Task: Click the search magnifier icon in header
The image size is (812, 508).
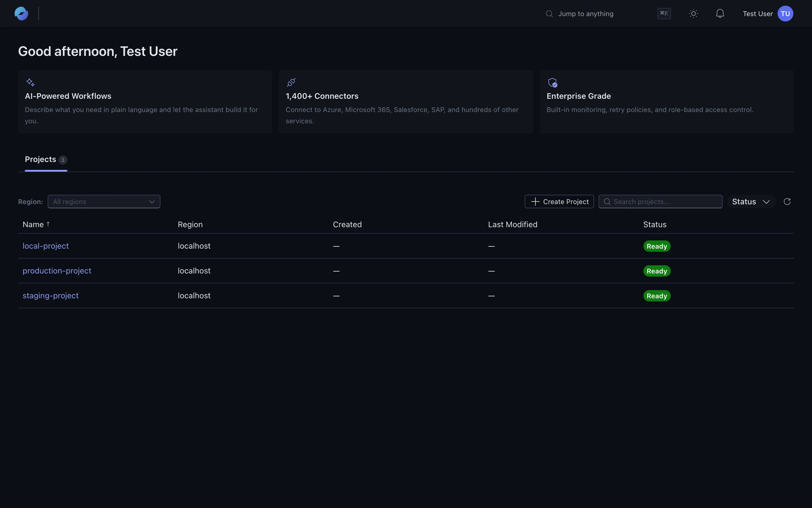Action: tap(549, 14)
